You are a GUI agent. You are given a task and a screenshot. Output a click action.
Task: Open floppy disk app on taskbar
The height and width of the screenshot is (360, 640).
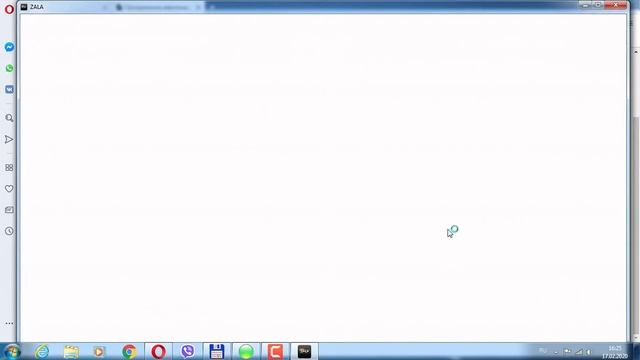217,351
